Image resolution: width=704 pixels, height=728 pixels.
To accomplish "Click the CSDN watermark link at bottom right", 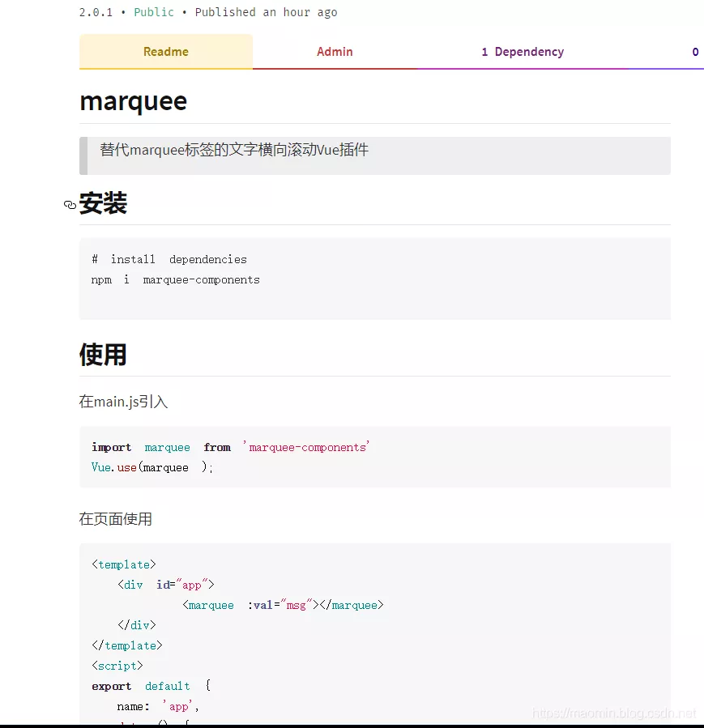I will tap(614, 713).
